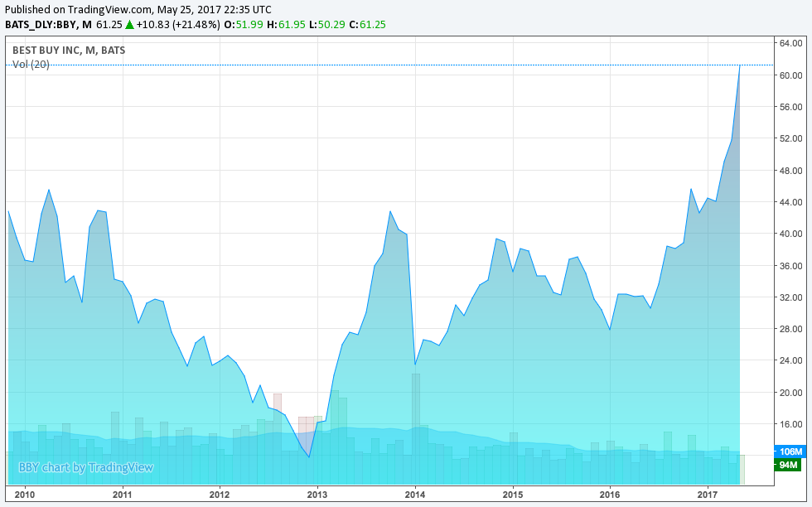Click the price line peak at 2017
Image resolution: width=812 pixels, height=507 pixels.
tap(739, 65)
